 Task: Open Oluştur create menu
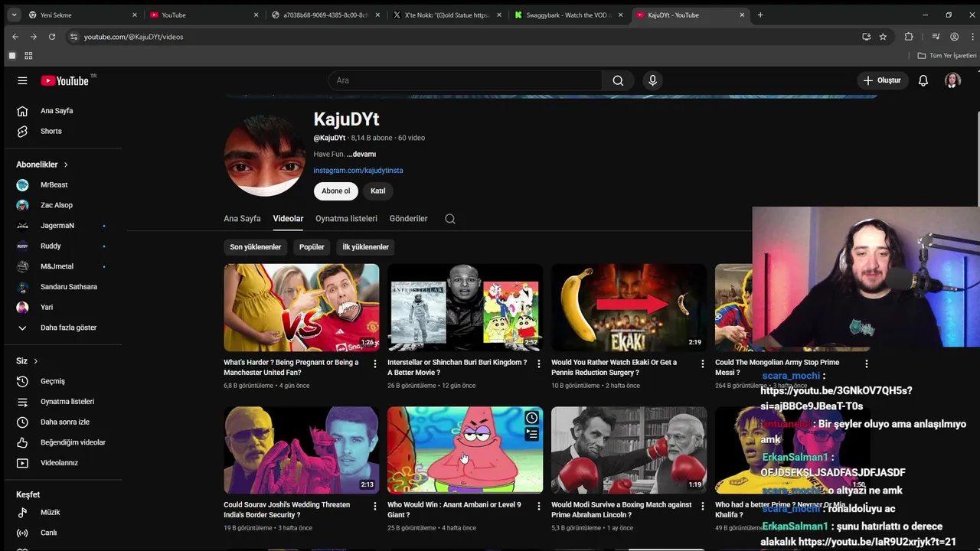pyautogui.click(x=882, y=80)
